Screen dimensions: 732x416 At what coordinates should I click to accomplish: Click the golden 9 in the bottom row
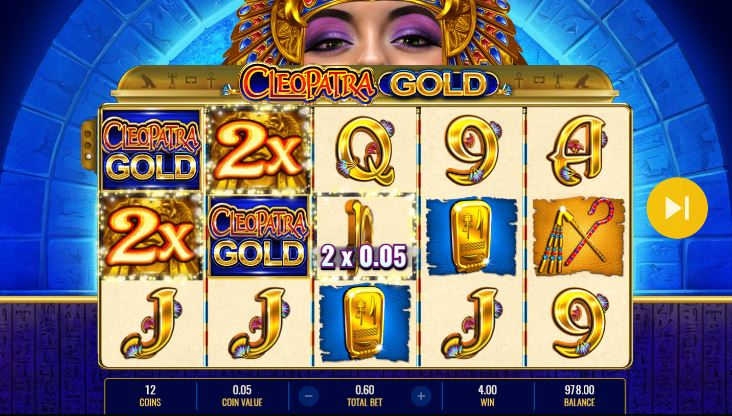pyautogui.click(x=579, y=323)
